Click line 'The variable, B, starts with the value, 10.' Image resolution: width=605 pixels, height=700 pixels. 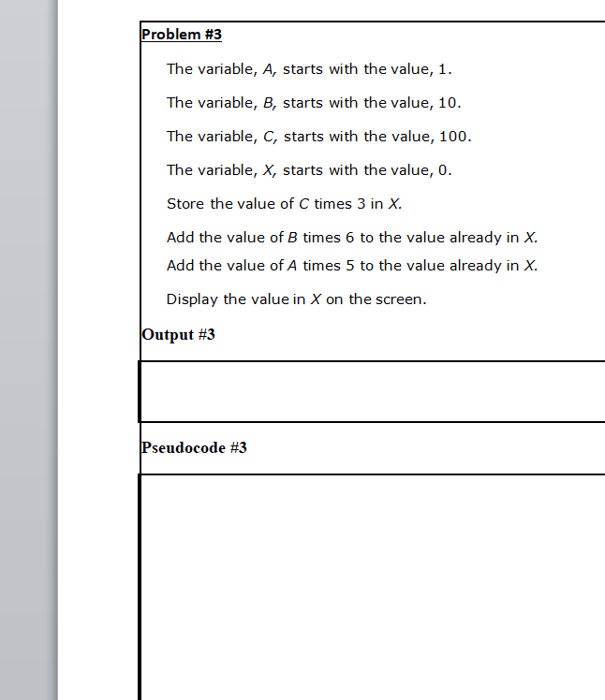(314, 103)
